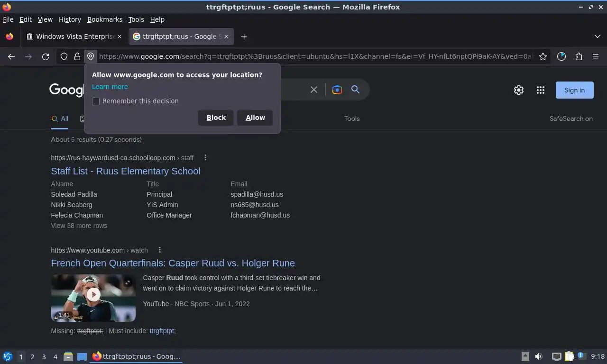Click location permission icon in address bar
Image resolution: width=607 pixels, height=364 pixels.
91,56
